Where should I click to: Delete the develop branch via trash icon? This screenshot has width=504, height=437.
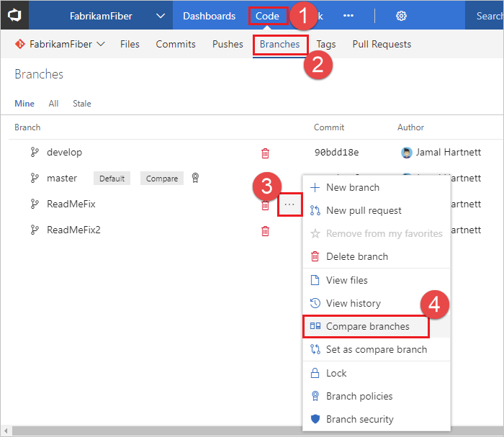(265, 153)
